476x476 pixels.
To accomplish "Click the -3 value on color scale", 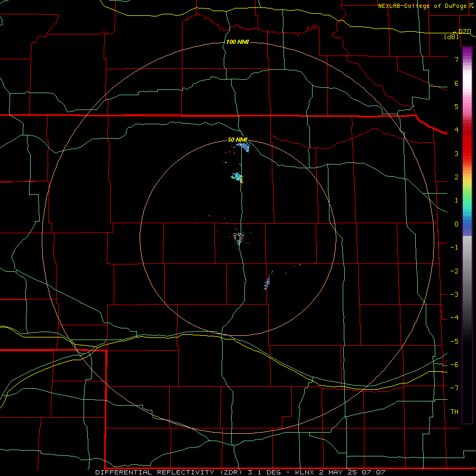I will [454, 295].
